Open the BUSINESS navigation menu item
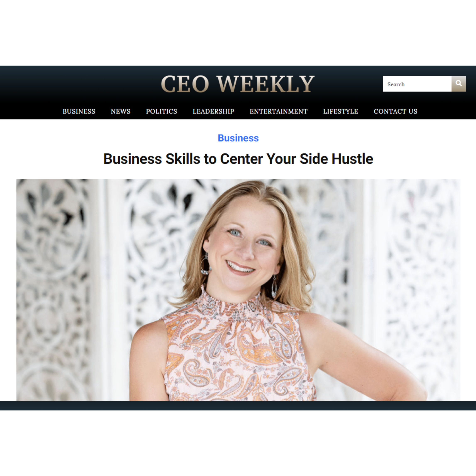 tap(79, 111)
